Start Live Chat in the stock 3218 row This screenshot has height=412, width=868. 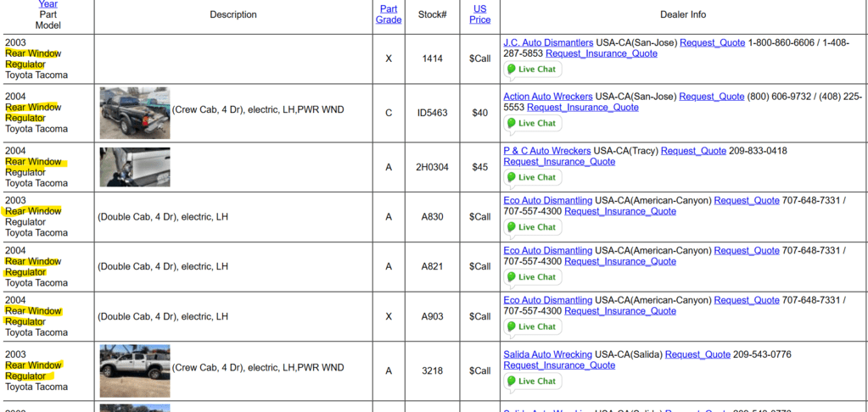[x=533, y=381]
